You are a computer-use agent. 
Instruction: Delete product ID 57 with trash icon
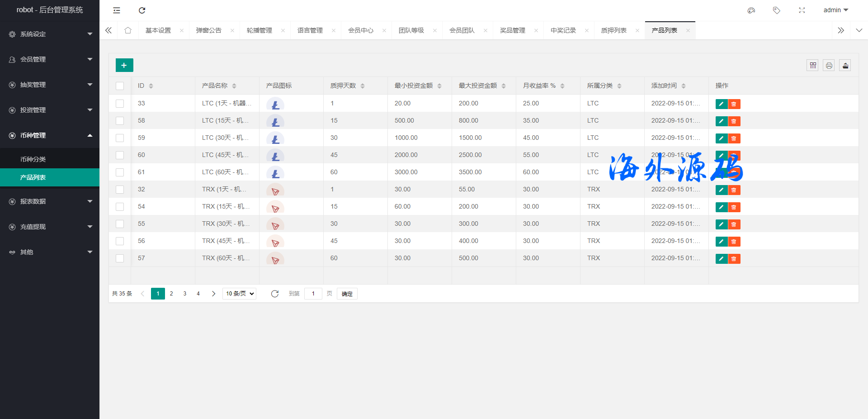coord(734,259)
